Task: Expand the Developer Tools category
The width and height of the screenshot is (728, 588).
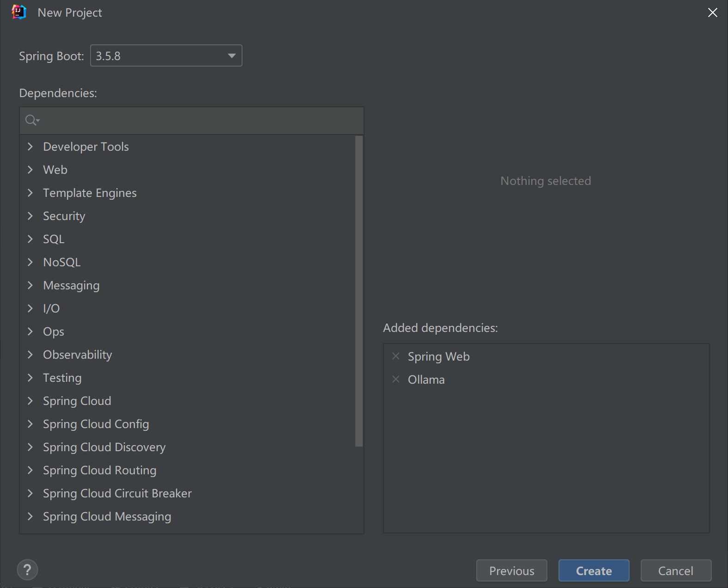Action: point(30,147)
